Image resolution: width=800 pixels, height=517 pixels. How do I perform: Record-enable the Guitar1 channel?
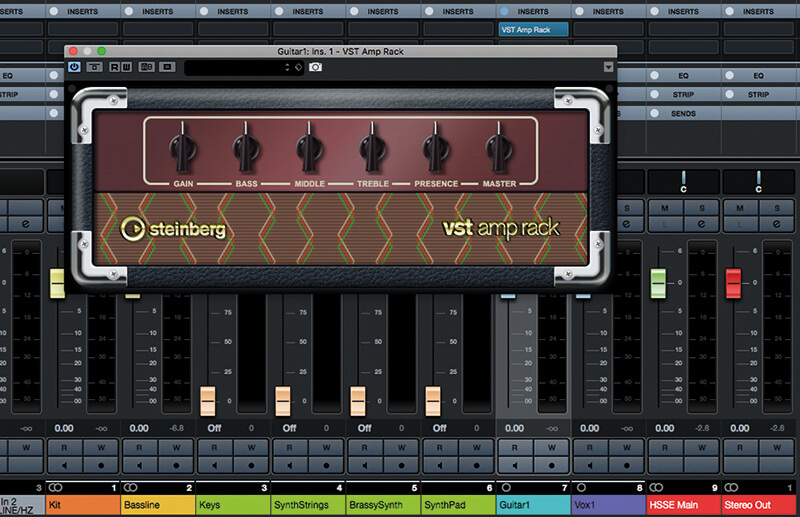pyautogui.click(x=552, y=465)
